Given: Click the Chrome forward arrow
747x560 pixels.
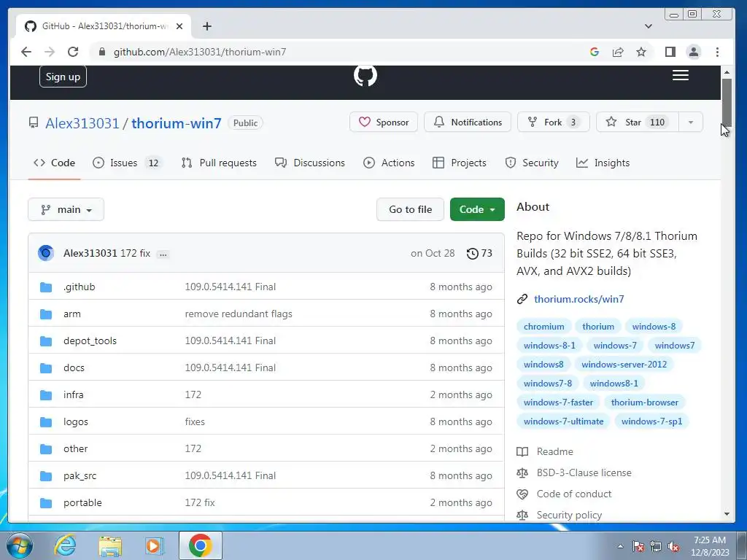Looking at the screenshot, I should tap(50, 52).
